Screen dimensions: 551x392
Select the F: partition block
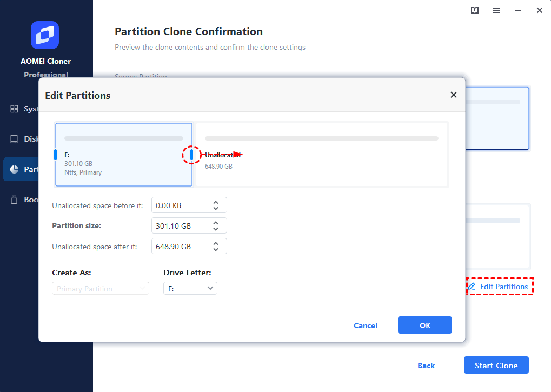[x=124, y=155]
